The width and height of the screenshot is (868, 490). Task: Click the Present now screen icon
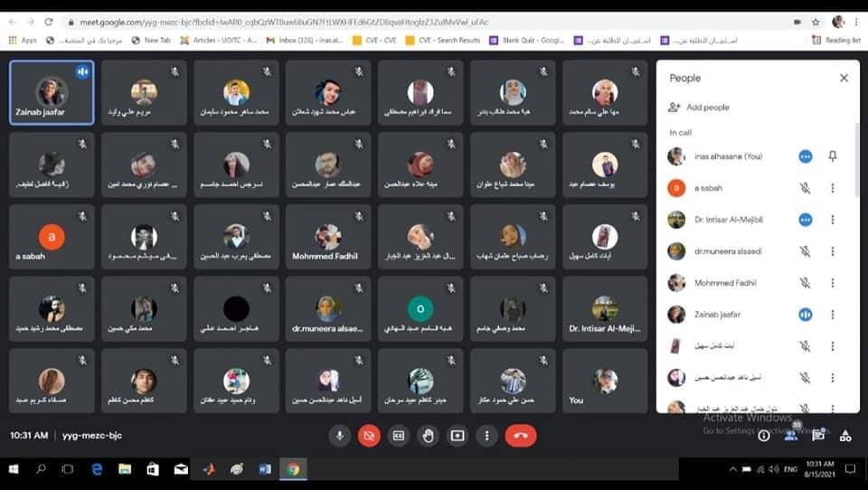tap(458, 436)
